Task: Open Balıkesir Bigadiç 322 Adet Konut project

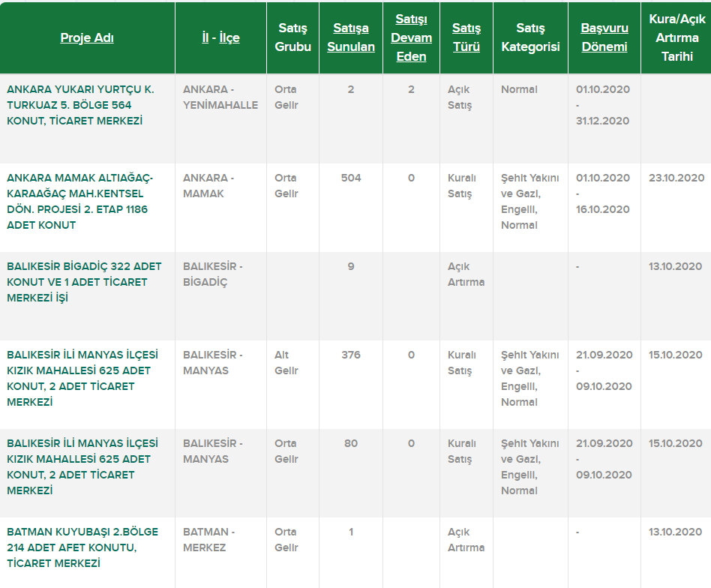Action: pyautogui.click(x=84, y=282)
